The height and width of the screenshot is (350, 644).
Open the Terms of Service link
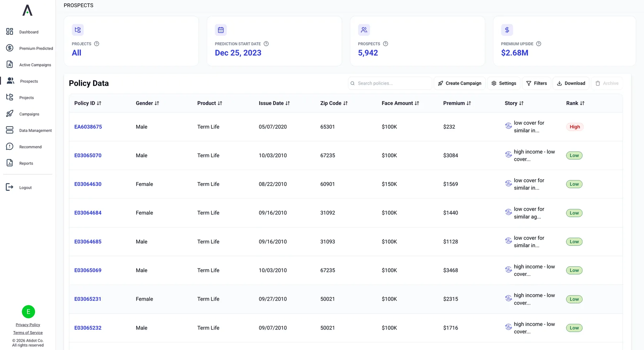click(28, 332)
